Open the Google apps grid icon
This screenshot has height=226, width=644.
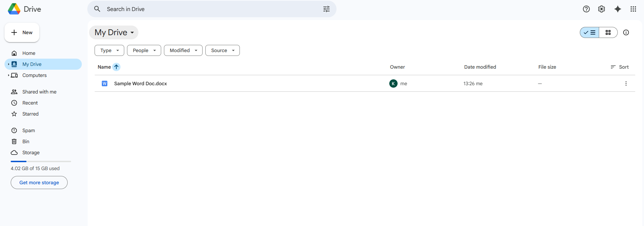[633, 9]
